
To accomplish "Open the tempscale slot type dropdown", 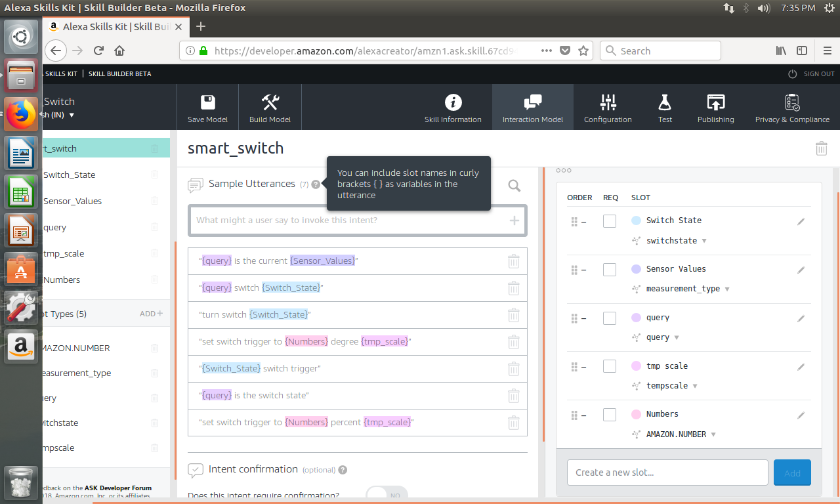I will pos(695,386).
